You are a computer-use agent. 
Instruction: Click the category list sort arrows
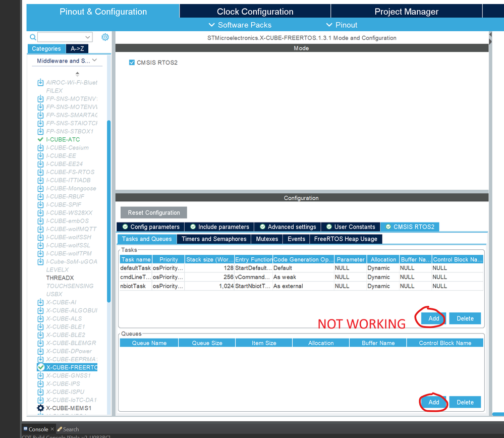pos(77,74)
